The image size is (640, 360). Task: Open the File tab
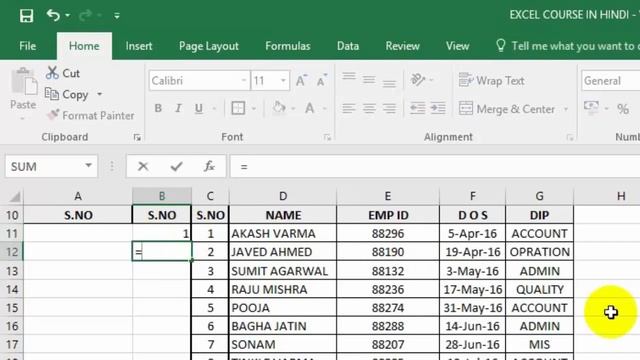coord(28,46)
